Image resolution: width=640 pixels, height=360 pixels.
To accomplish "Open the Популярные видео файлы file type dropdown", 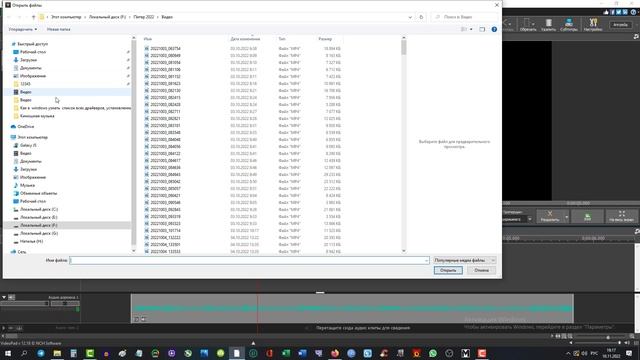I will point(464,260).
